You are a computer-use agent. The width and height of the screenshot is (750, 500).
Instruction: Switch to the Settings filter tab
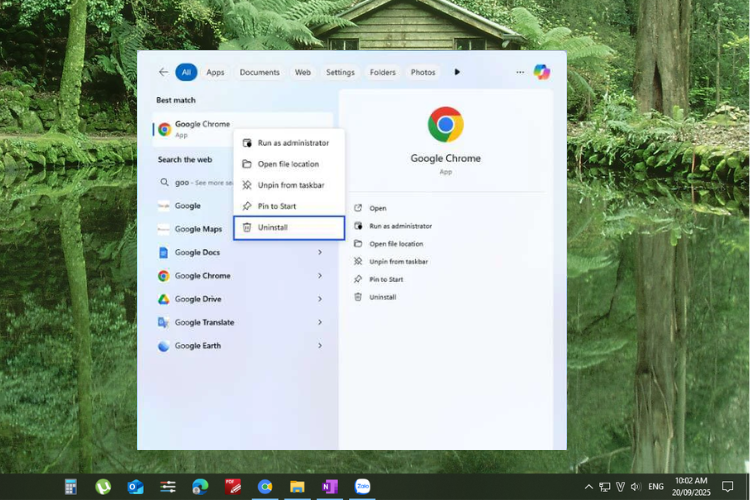click(340, 72)
